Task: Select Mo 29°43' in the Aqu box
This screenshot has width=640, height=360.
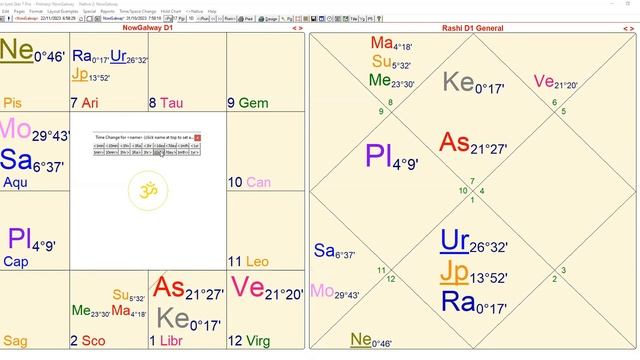Action: tap(35, 130)
